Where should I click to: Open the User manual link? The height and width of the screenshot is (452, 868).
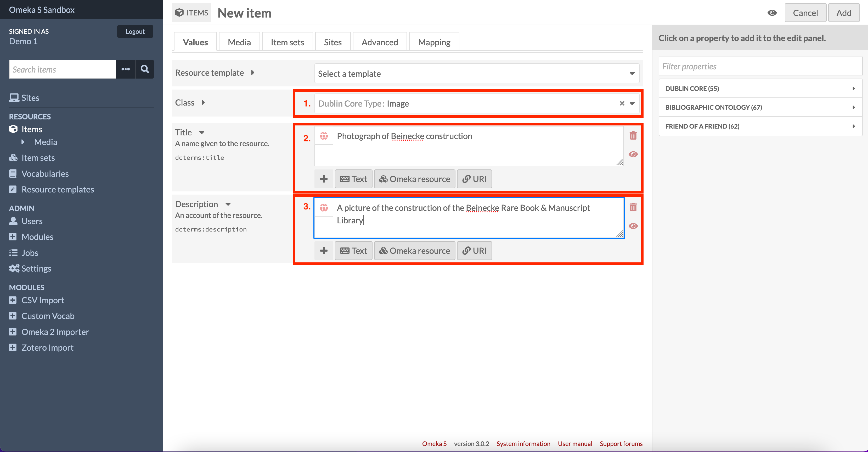click(x=575, y=444)
